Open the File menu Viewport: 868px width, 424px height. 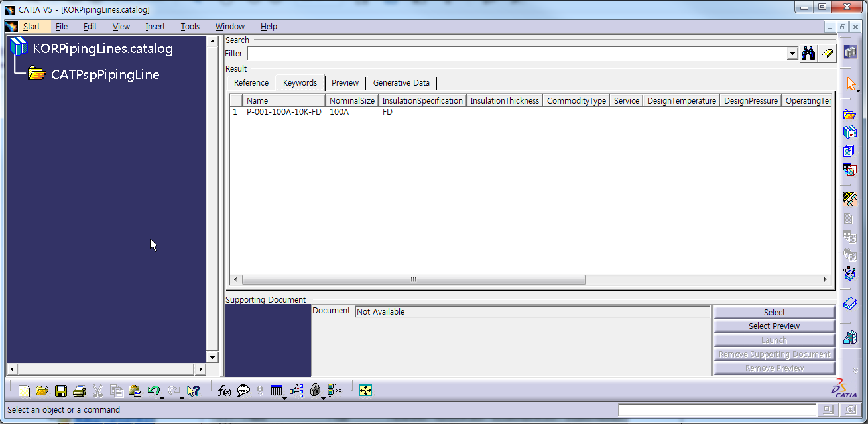pos(62,27)
